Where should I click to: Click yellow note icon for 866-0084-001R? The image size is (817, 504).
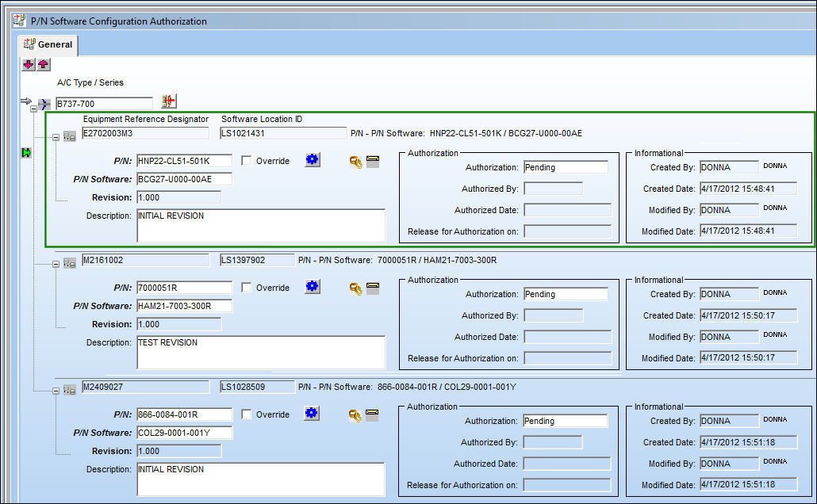372,415
